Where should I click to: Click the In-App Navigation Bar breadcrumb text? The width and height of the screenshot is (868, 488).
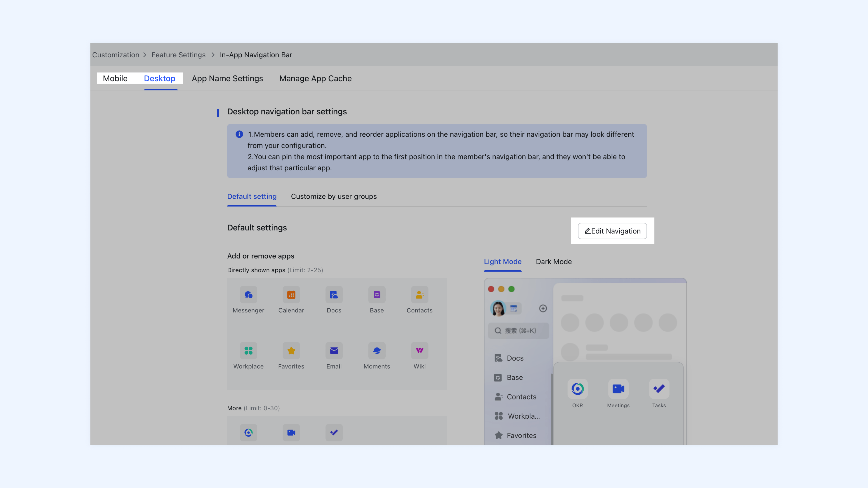coord(256,55)
